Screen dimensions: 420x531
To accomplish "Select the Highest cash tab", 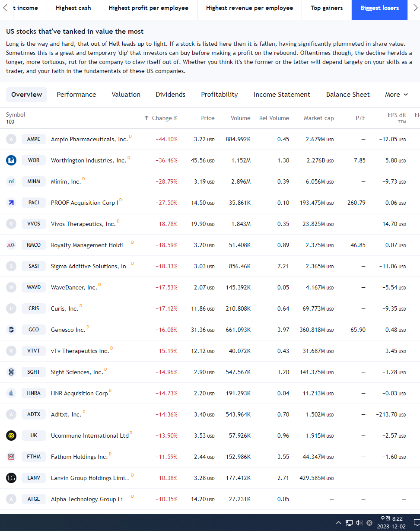I will (73, 8).
